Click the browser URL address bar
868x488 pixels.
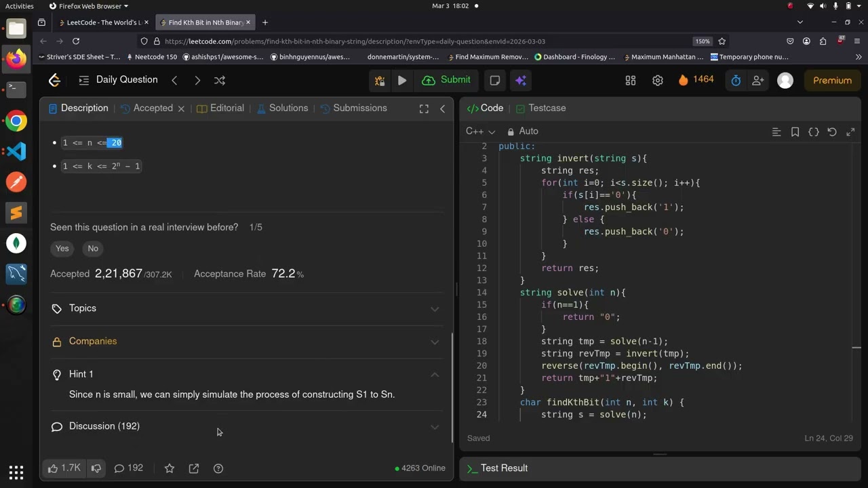tap(427, 41)
